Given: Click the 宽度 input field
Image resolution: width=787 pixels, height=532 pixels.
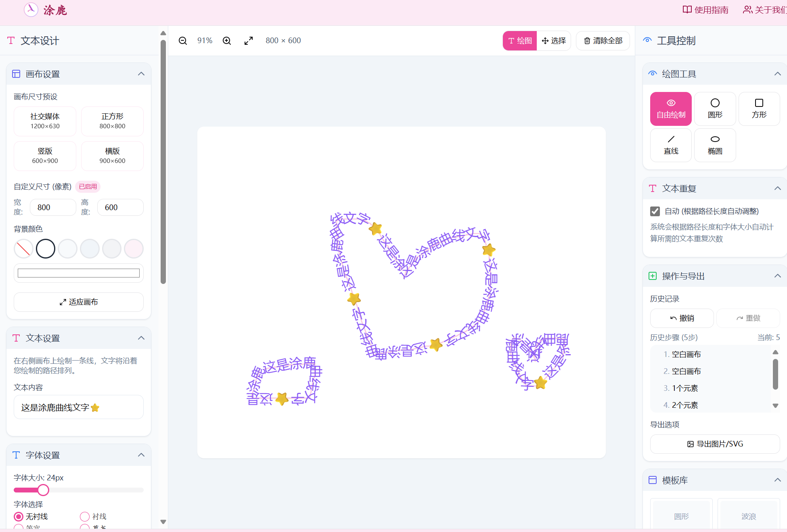Looking at the screenshot, I should coord(53,207).
